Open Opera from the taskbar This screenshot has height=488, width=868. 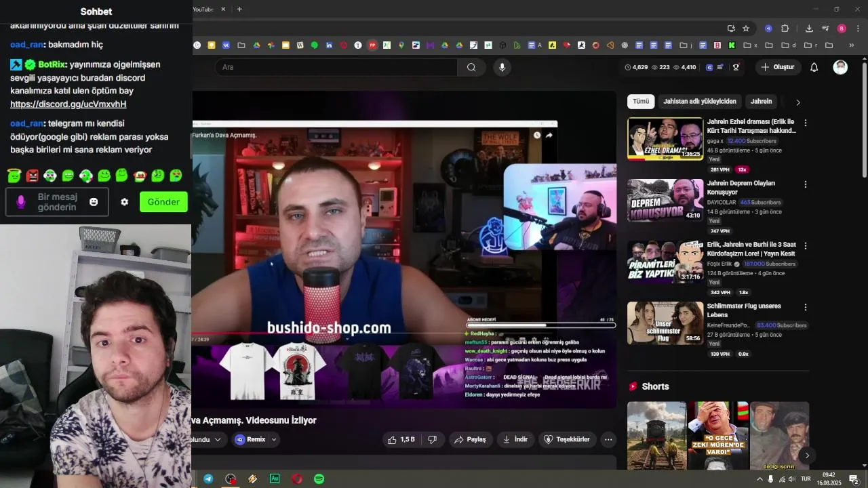(x=297, y=479)
